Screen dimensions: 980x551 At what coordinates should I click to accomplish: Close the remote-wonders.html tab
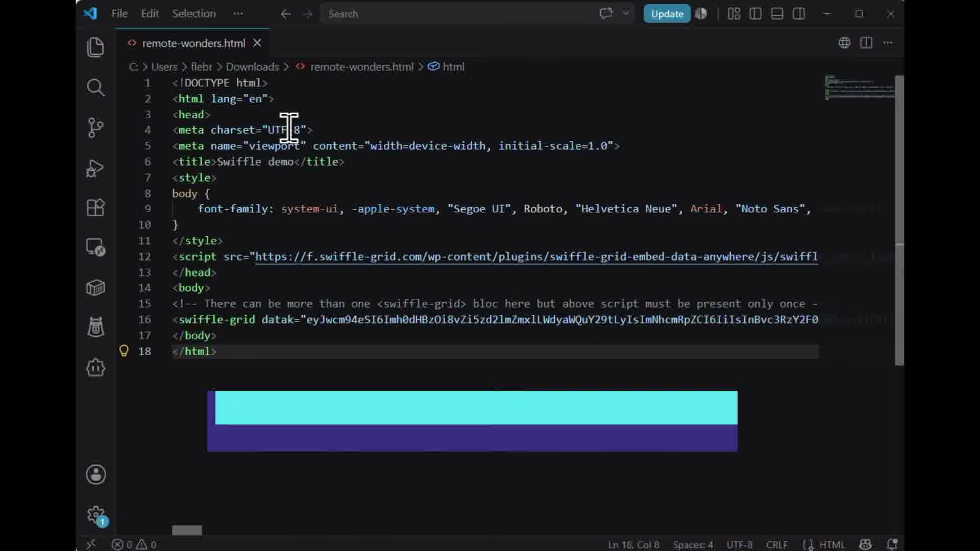point(258,43)
